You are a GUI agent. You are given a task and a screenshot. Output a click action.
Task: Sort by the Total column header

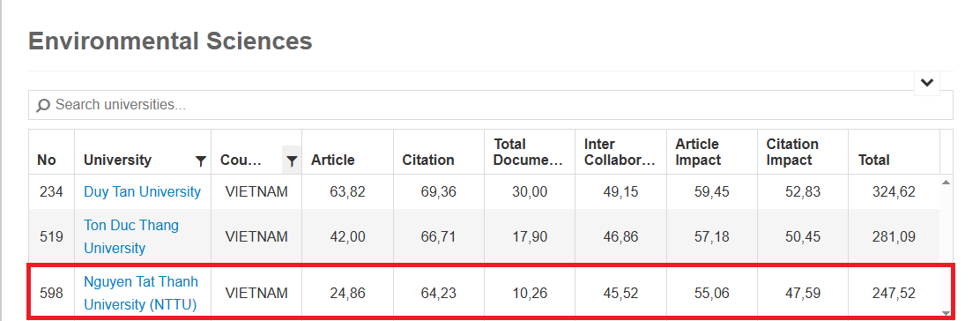point(873,160)
